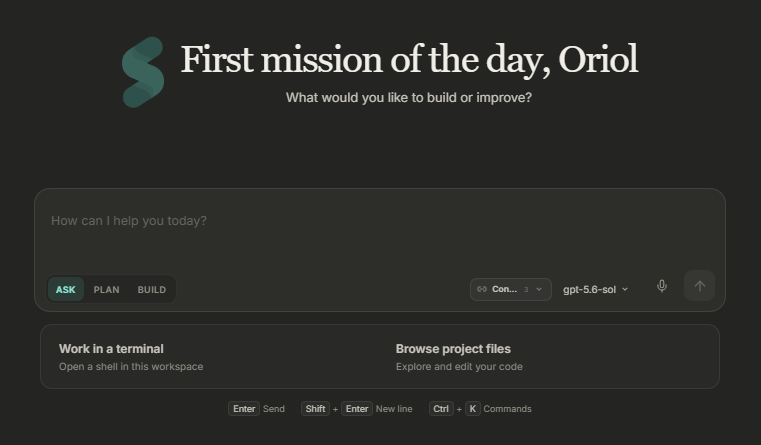Click the New line shortcut label

tap(394, 409)
